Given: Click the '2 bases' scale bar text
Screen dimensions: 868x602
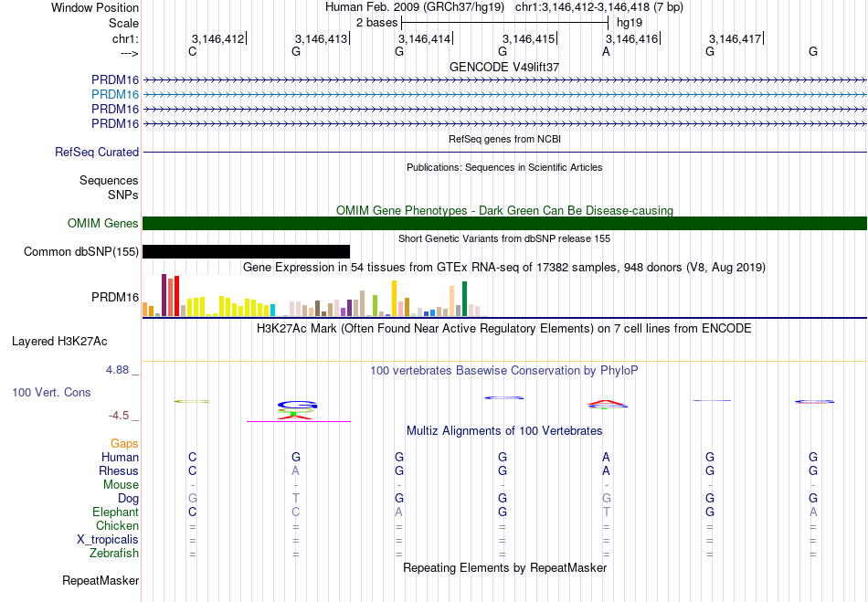Looking at the screenshot, I should pos(376,23).
